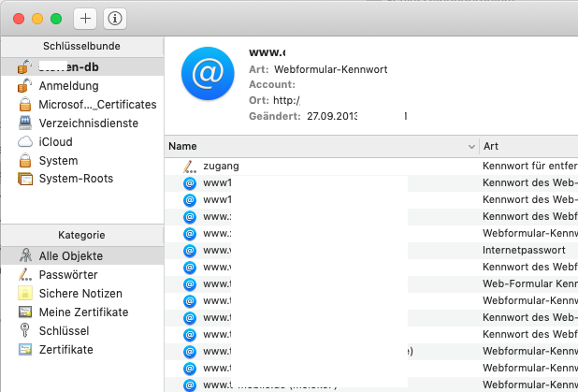Click the System locked padlock icon

pos(25,160)
